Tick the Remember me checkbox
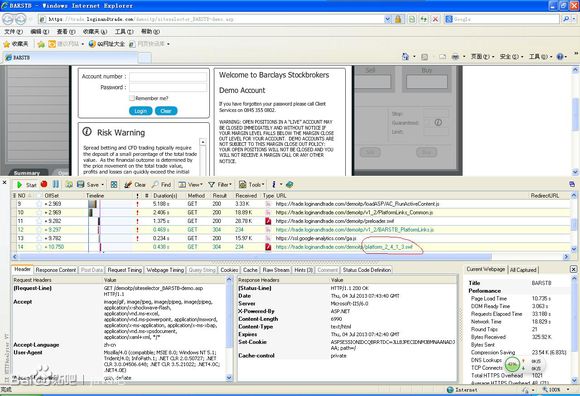Viewport: 580px width, 396px height. pos(132,98)
